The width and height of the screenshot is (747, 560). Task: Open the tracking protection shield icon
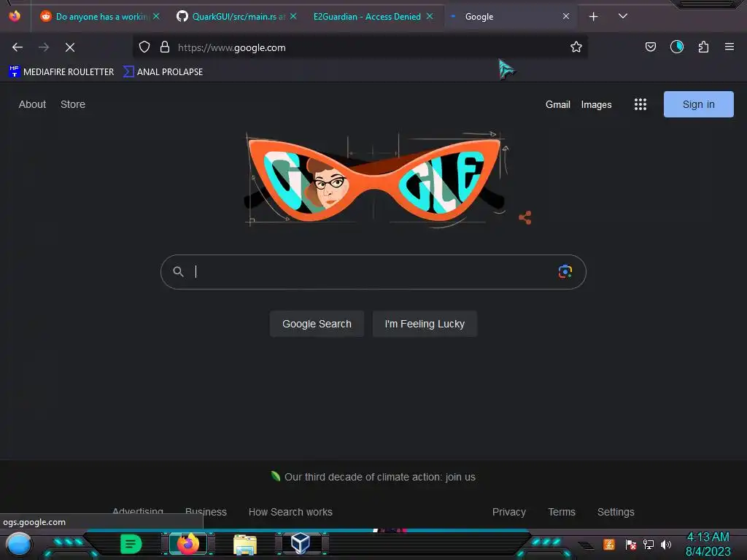[x=144, y=47]
